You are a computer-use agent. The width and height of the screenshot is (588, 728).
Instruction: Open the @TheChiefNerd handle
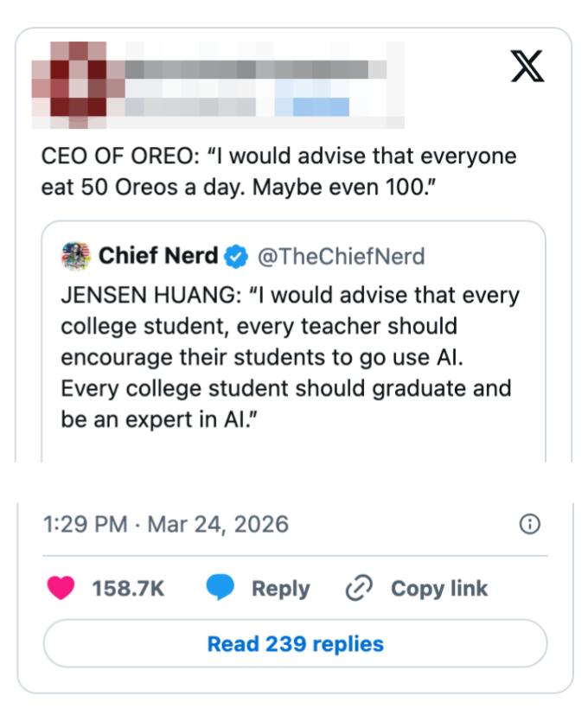pos(342,256)
